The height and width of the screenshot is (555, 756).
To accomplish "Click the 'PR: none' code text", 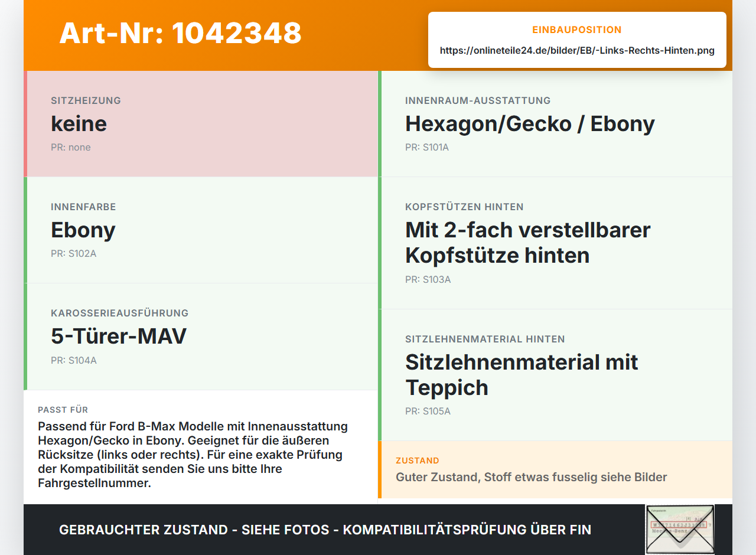I will click(71, 148).
